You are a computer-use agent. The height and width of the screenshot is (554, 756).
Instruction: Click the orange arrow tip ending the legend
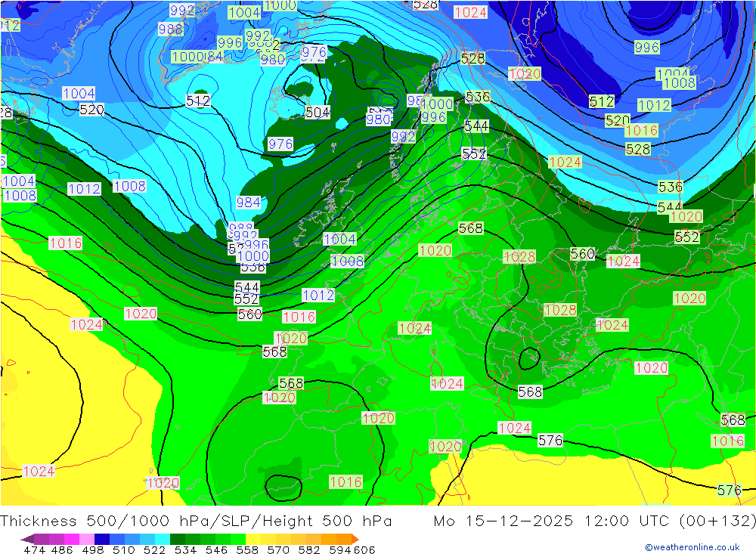(x=355, y=539)
